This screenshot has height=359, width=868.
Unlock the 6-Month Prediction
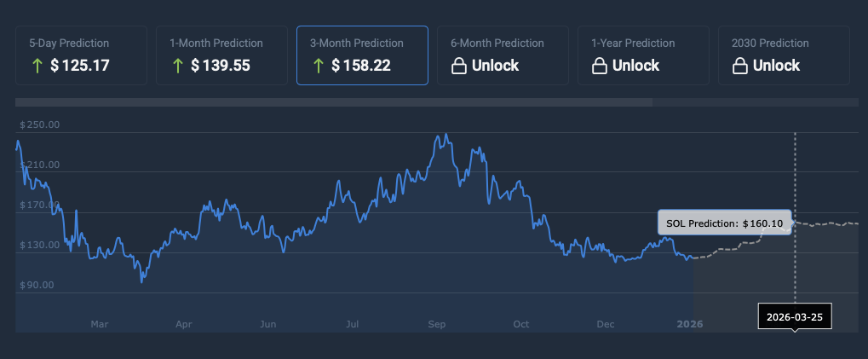[503, 55]
